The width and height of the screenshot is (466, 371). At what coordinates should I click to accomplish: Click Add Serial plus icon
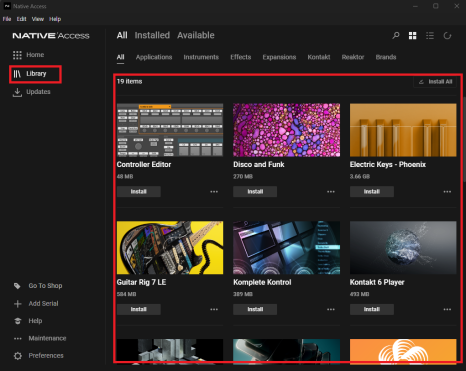click(18, 304)
